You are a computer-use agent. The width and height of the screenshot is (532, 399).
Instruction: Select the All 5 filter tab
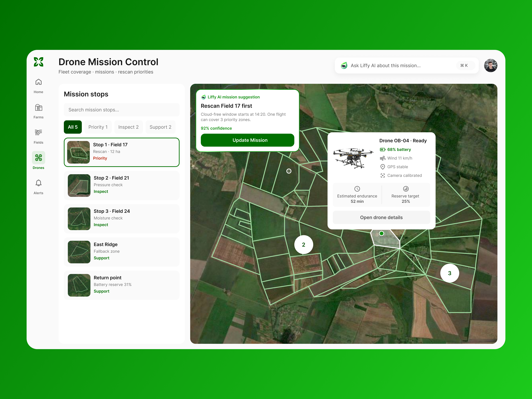(x=73, y=127)
